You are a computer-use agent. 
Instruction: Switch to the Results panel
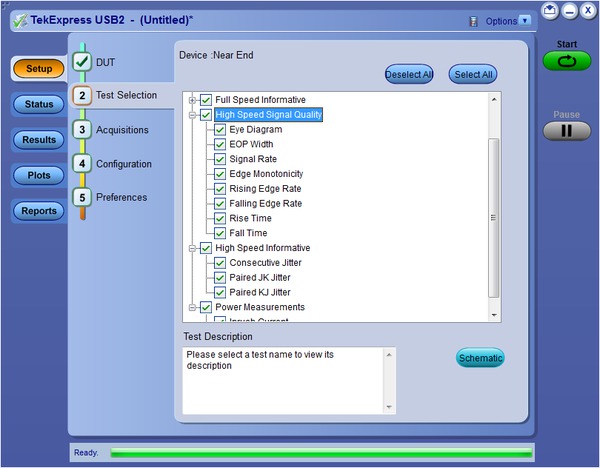(x=39, y=140)
